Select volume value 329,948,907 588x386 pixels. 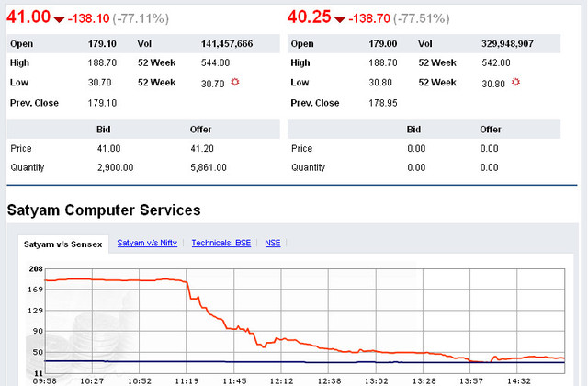(507, 44)
